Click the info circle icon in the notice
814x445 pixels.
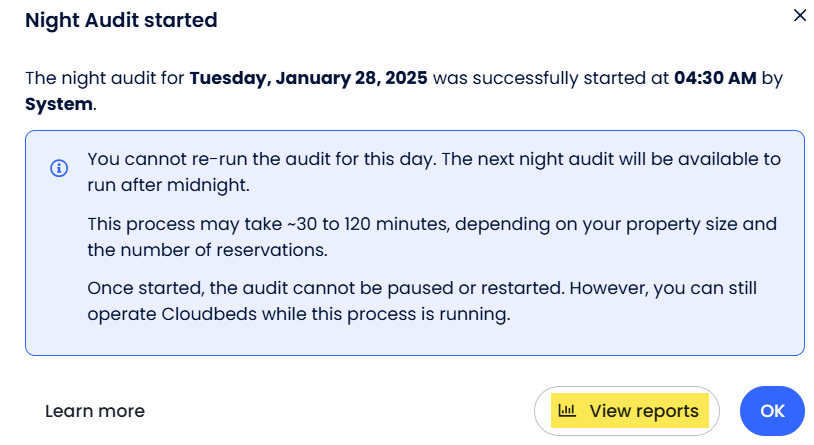59,168
